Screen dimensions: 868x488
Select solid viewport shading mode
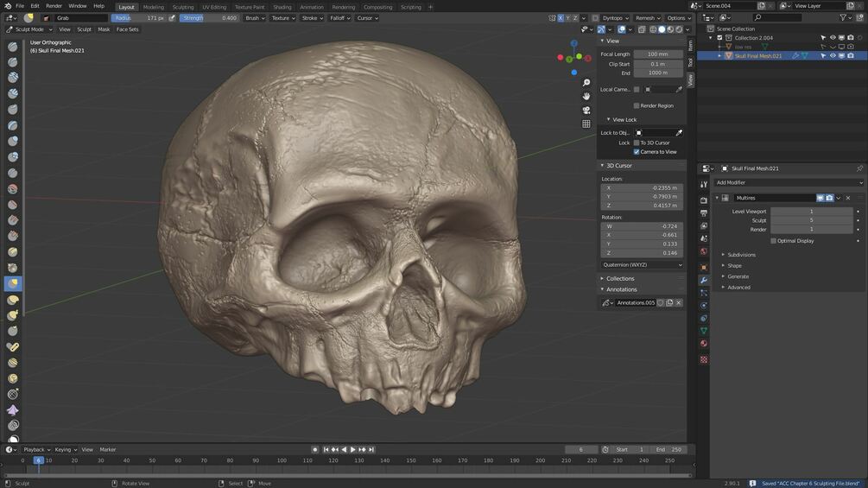click(662, 29)
